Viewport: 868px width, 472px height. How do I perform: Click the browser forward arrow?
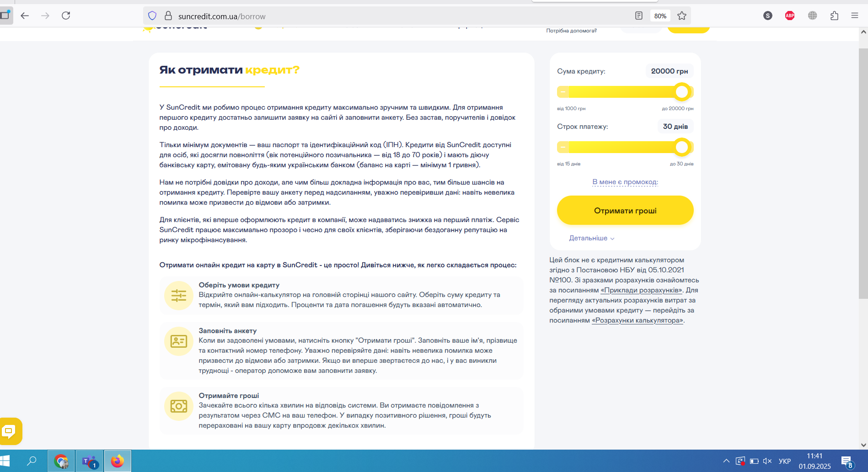tap(45, 16)
